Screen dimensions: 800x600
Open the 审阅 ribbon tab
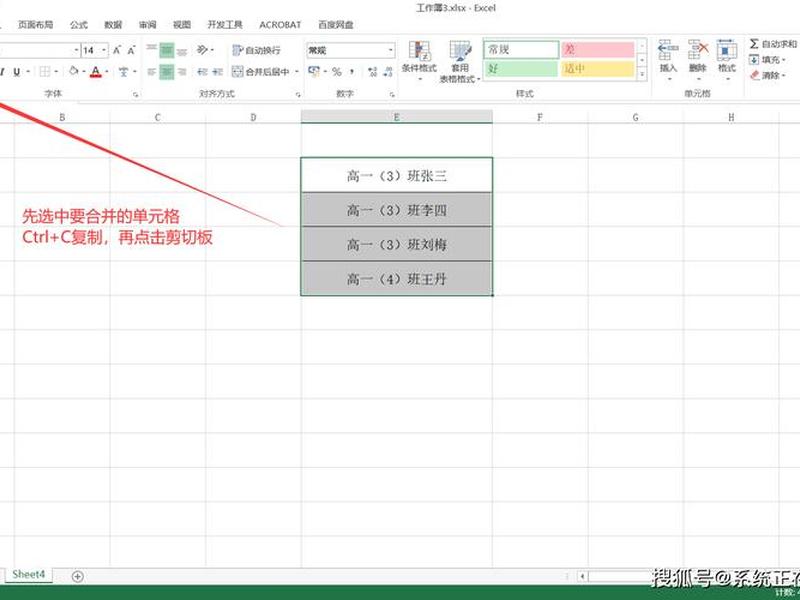click(x=147, y=24)
